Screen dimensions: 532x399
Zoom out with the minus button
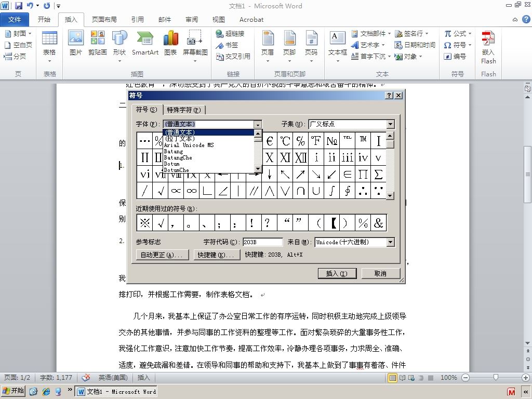pyautogui.click(x=466, y=378)
